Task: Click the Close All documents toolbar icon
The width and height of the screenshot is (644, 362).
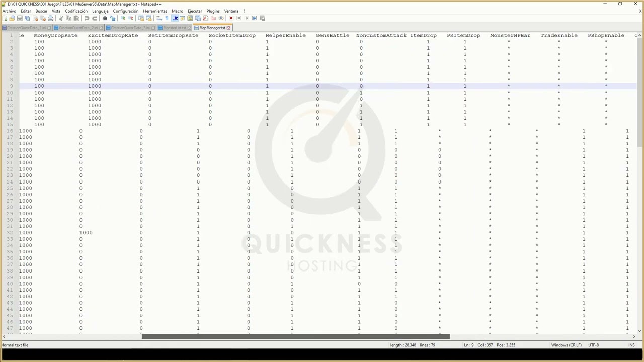Action: tap(43, 18)
